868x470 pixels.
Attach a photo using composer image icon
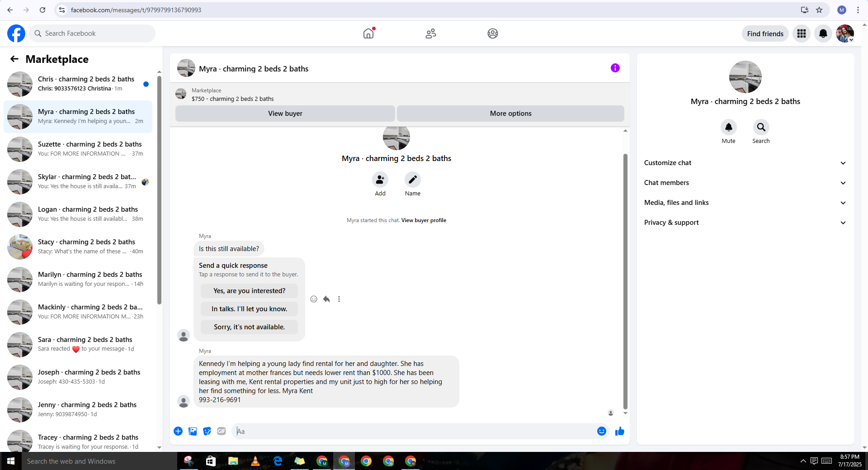193,431
